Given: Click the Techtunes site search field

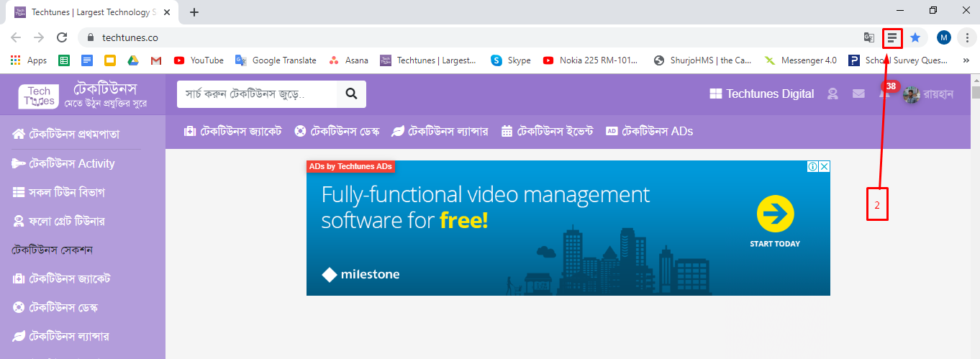Looking at the screenshot, I should (x=257, y=94).
